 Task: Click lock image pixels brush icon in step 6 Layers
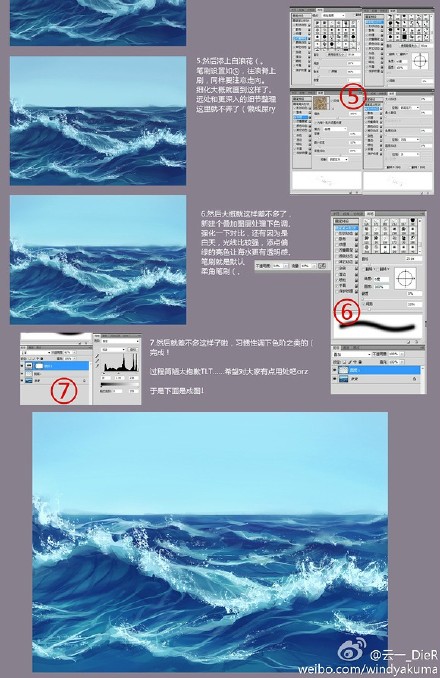click(x=350, y=362)
